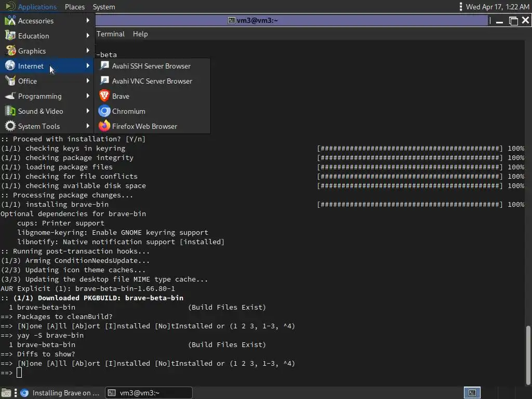Switch to Installing Brave taskbar window
532x399 pixels.
click(60, 393)
